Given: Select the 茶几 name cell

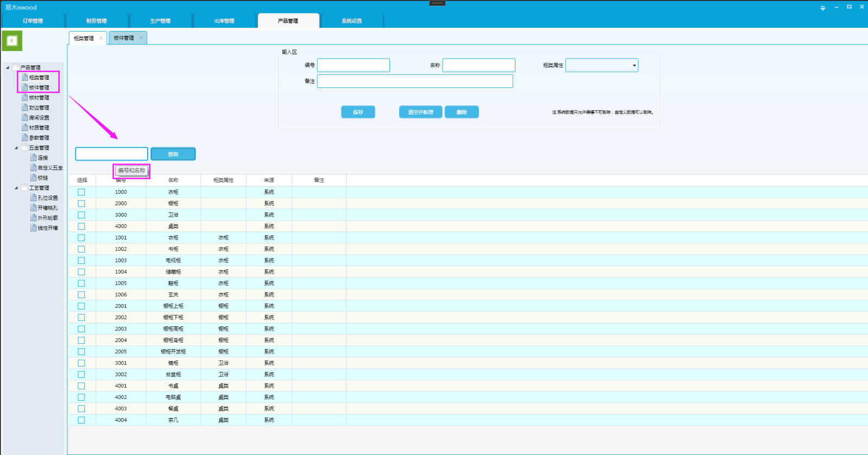Looking at the screenshot, I should coord(173,420).
